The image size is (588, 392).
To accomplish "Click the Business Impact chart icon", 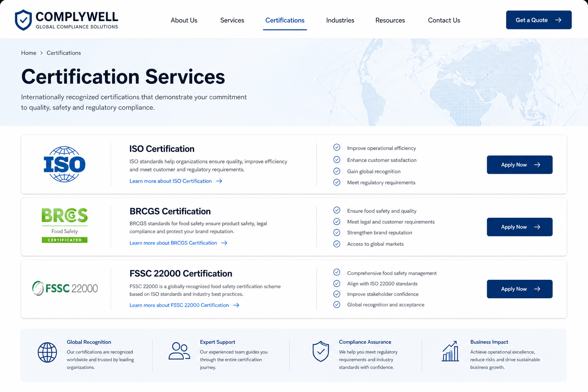I will [451, 351].
